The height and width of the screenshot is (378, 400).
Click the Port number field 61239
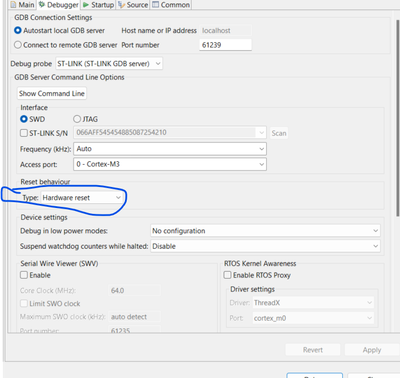click(225, 45)
